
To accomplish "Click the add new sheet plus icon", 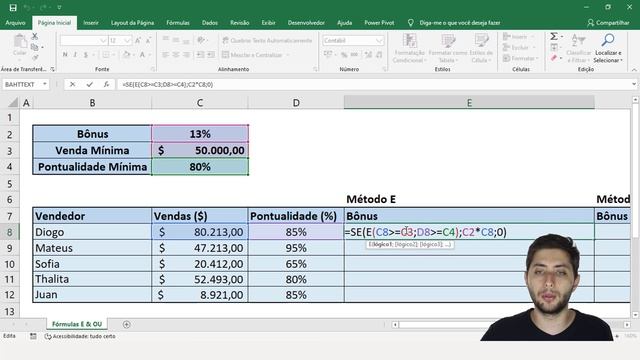I will (127, 324).
